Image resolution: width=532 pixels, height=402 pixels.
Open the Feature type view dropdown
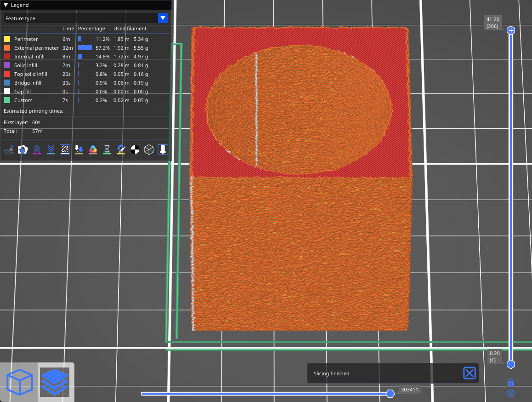click(163, 18)
